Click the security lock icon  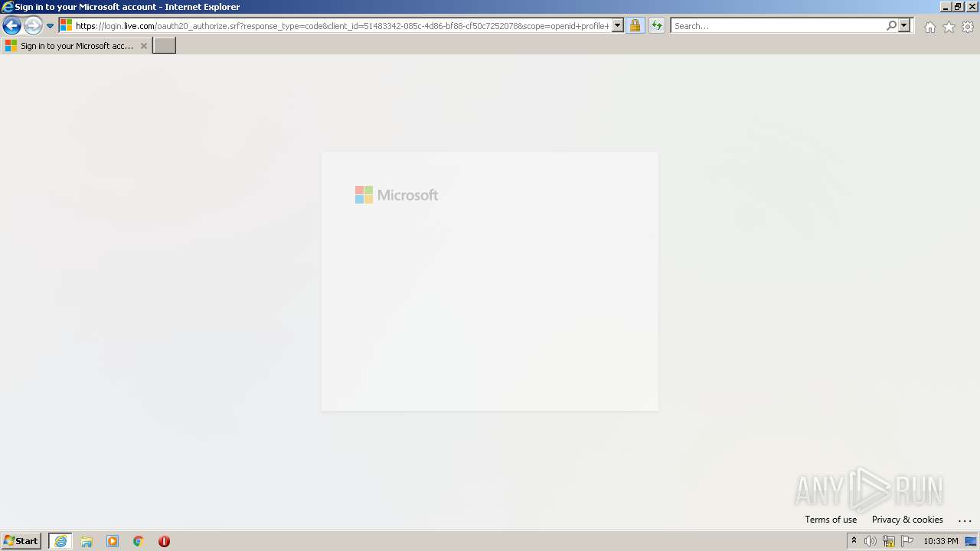(635, 26)
